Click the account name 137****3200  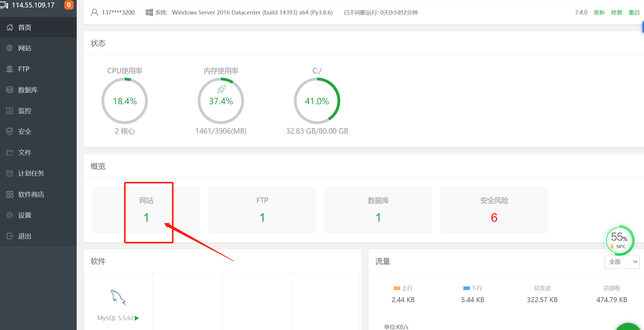118,12
